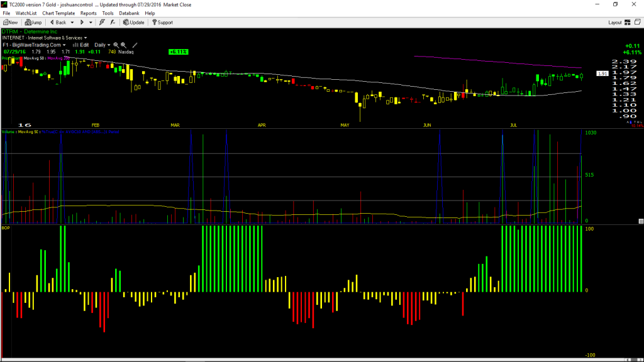Click the magenta MovAvg 200 indicator label

click(x=58, y=58)
